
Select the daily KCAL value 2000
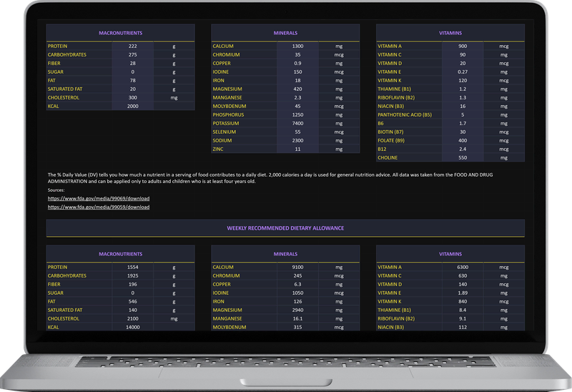[x=133, y=106]
